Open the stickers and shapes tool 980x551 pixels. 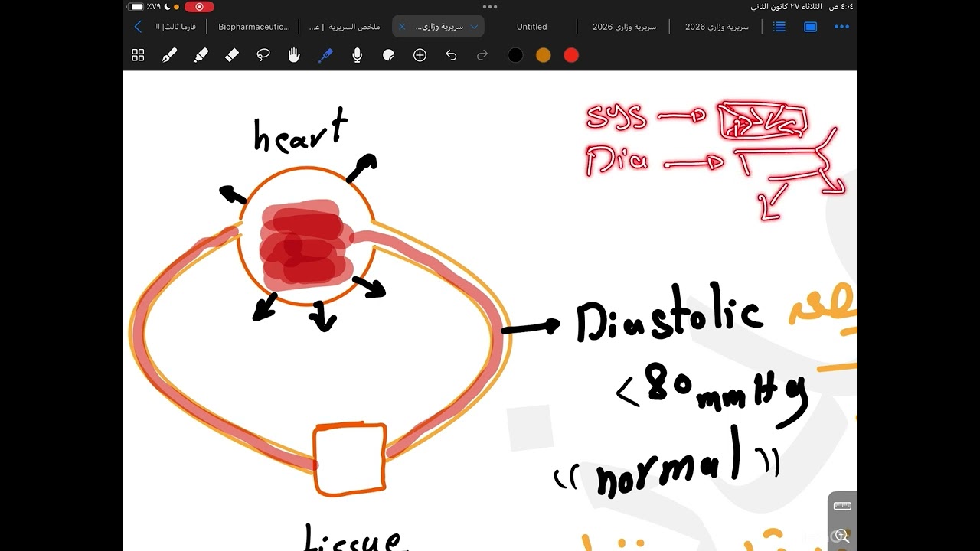(x=388, y=55)
